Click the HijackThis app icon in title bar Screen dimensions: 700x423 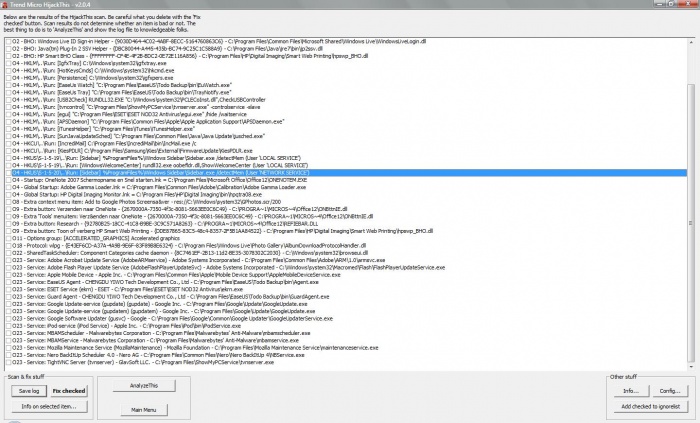(x=5, y=4)
